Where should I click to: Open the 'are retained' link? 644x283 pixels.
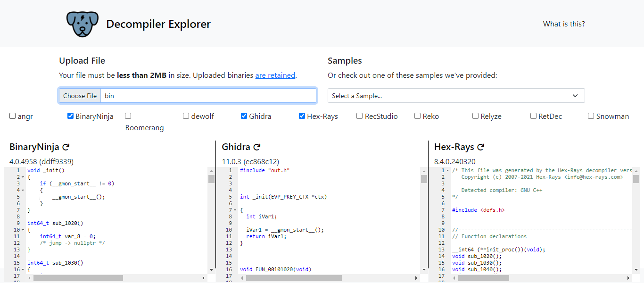click(275, 75)
